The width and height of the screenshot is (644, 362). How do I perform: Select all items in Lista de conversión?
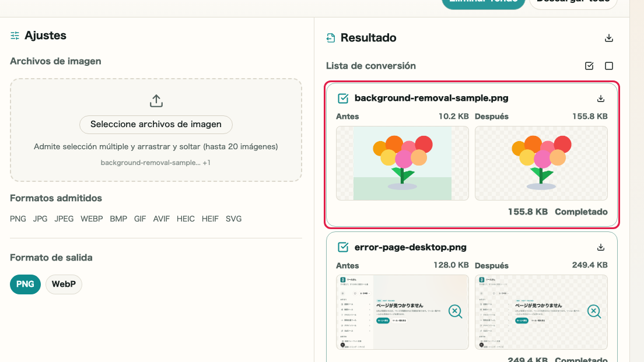(589, 66)
